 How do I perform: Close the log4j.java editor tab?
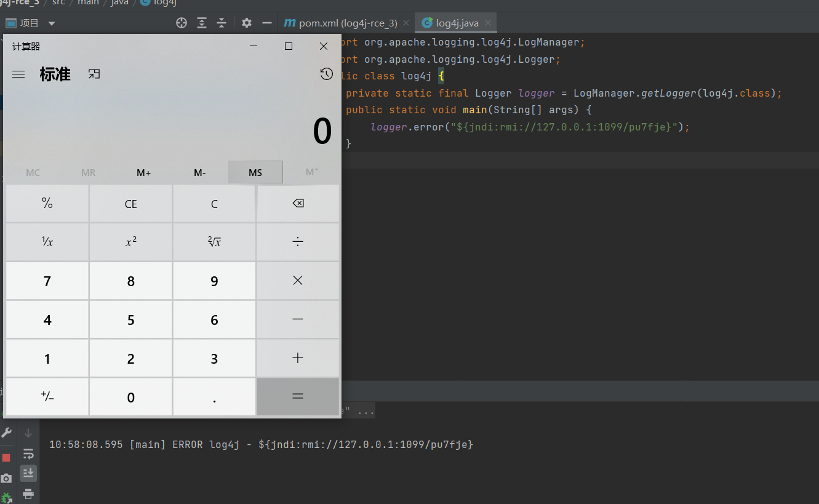click(488, 23)
